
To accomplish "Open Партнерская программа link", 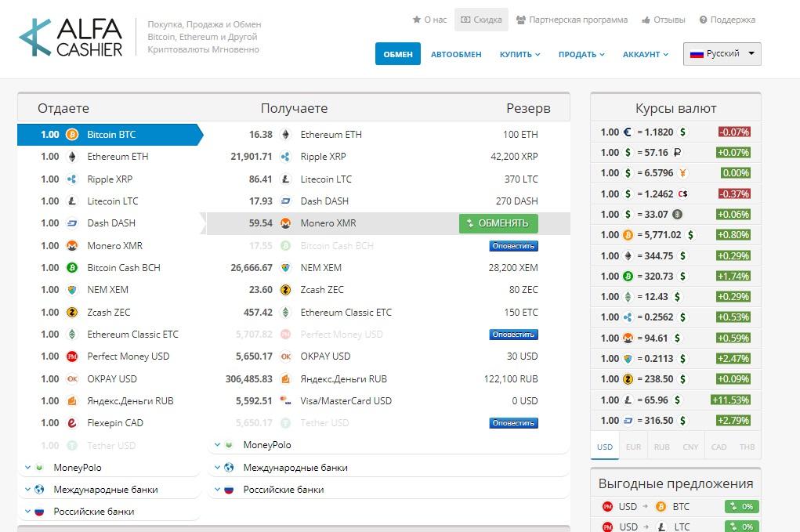I will coord(572,20).
